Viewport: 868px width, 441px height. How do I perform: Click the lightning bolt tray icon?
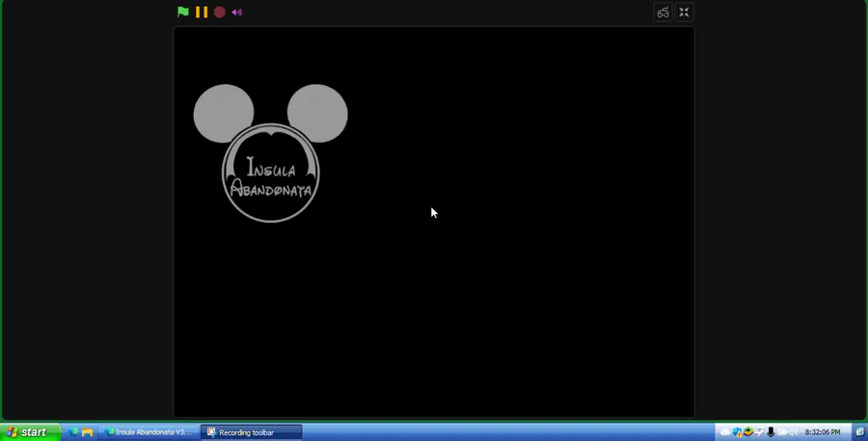tap(760, 432)
